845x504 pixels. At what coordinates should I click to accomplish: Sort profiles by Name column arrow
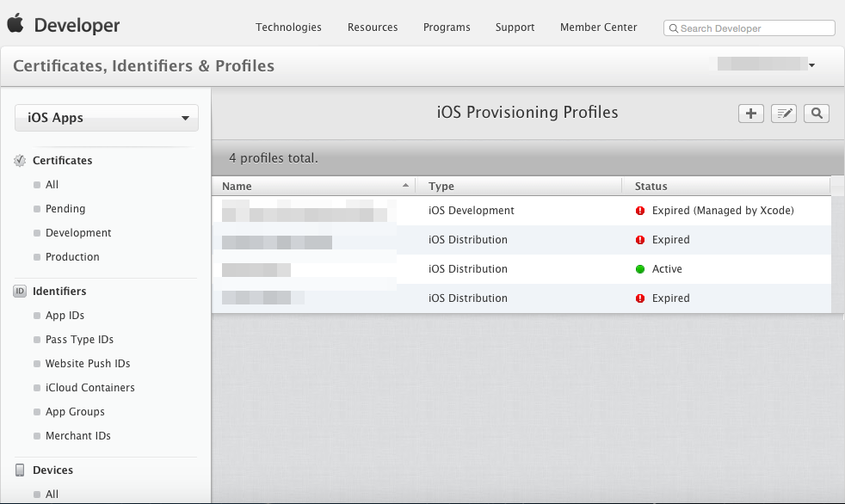coord(405,185)
